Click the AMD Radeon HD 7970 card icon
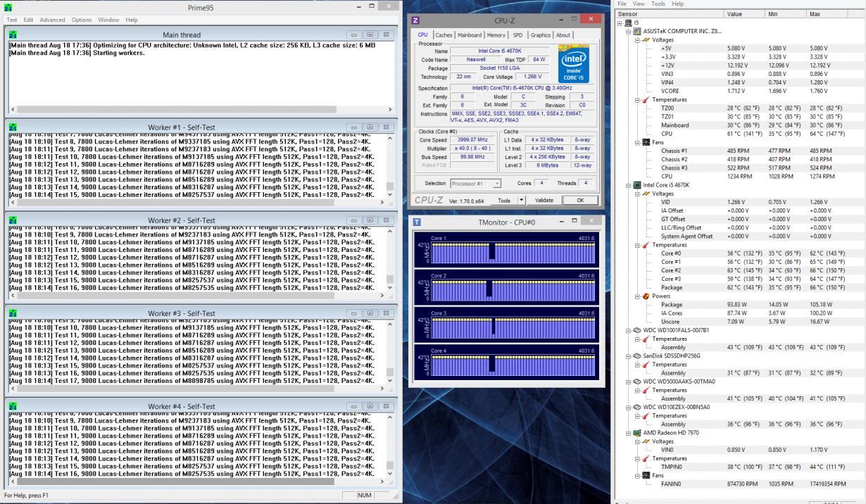Viewport: 866px width, 504px height. pyautogui.click(x=637, y=432)
